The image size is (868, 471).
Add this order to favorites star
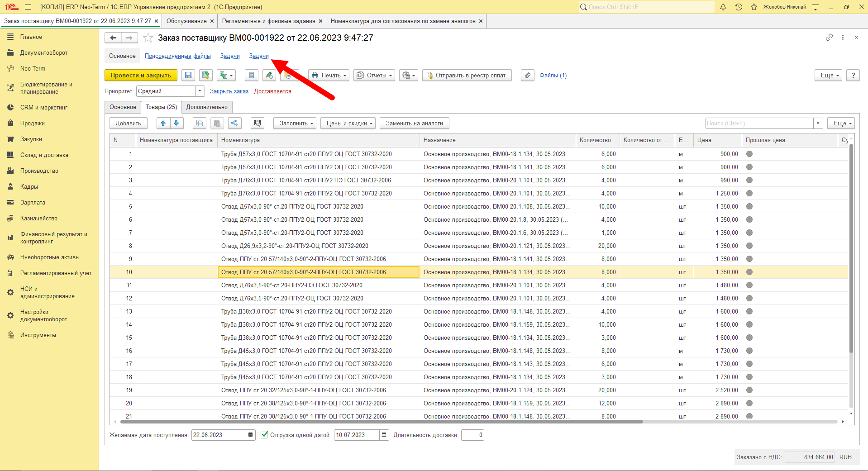148,38
